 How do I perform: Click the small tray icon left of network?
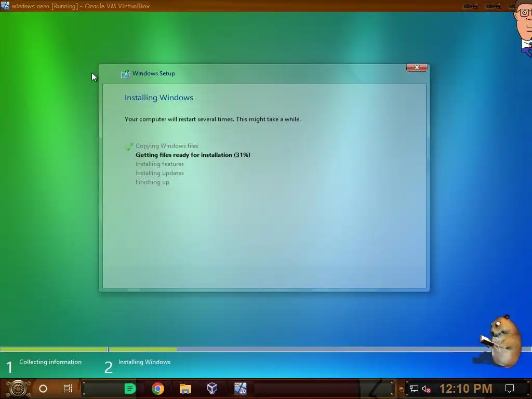[402, 389]
